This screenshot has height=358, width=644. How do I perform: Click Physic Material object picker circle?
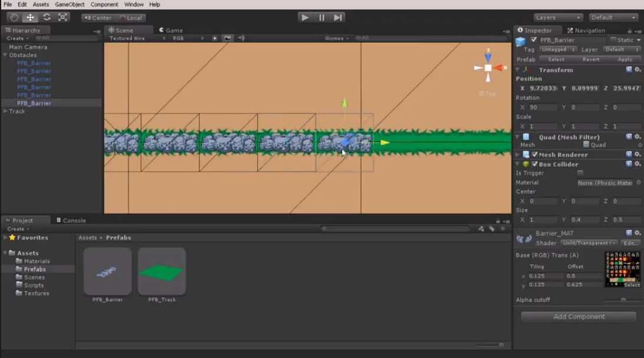(639, 182)
